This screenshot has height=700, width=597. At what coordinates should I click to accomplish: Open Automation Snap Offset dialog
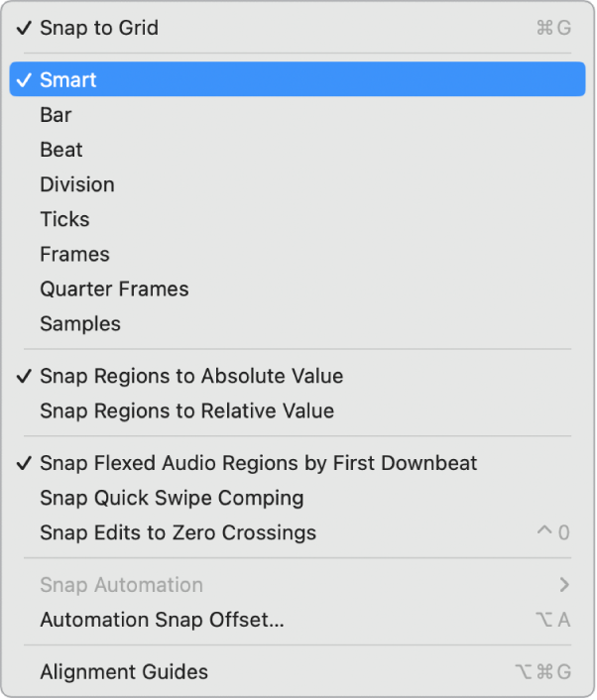162,621
